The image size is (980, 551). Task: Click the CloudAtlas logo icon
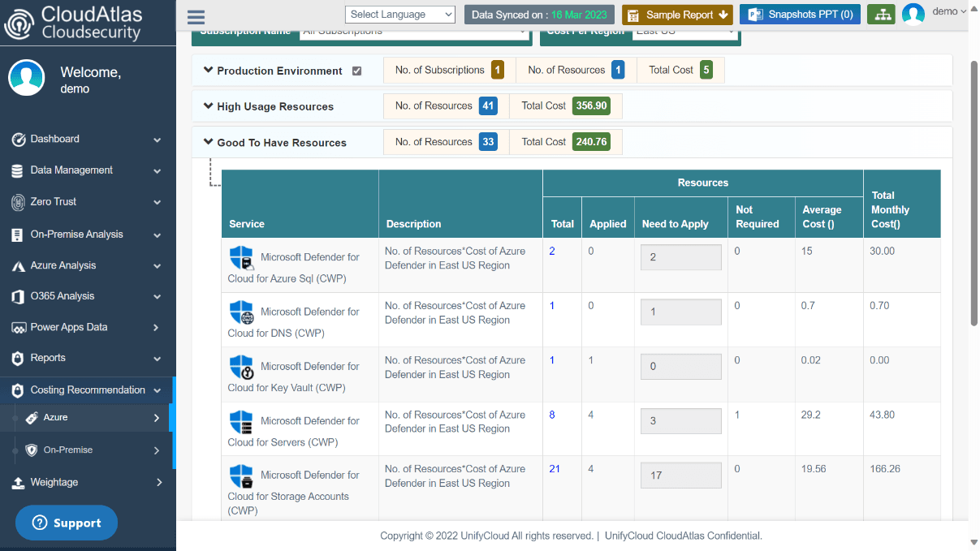[19, 24]
